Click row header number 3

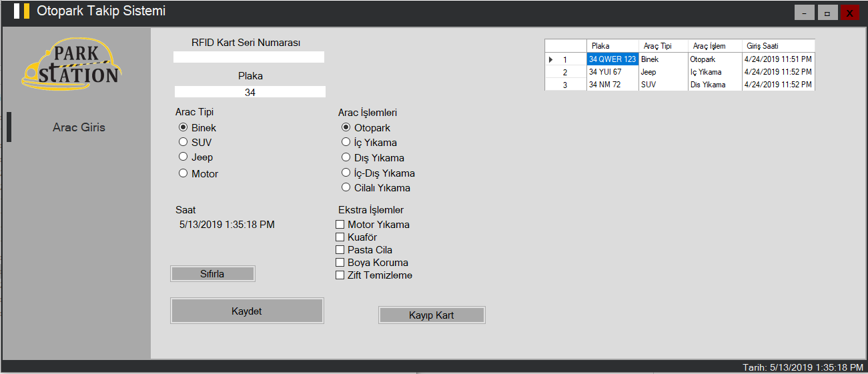pyautogui.click(x=565, y=85)
